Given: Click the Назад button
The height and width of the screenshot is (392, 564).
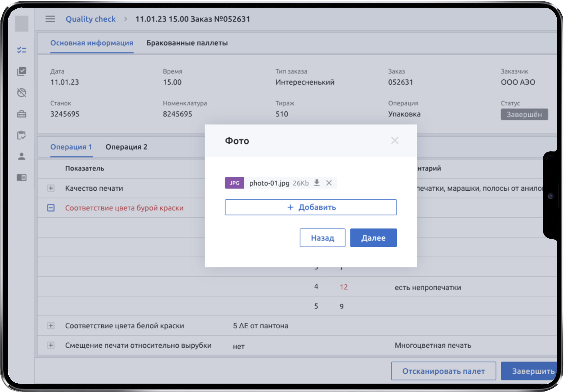Looking at the screenshot, I should click(x=322, y=238).
